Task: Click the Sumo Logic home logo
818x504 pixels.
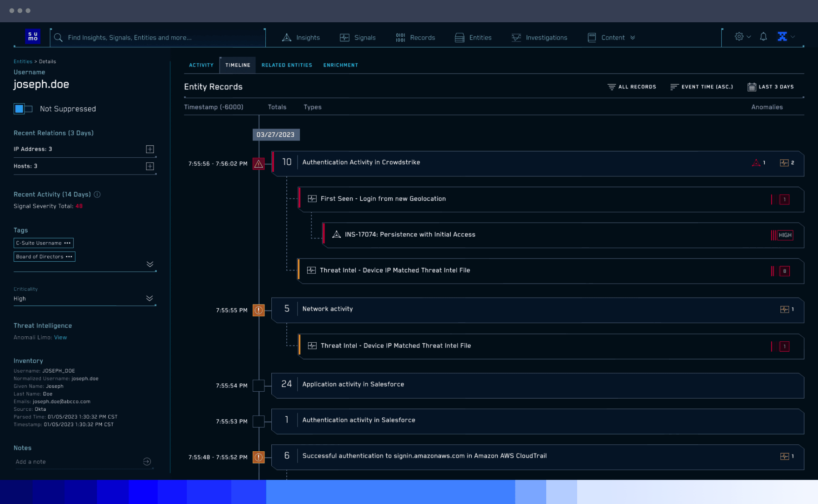Action: (33, 37)
